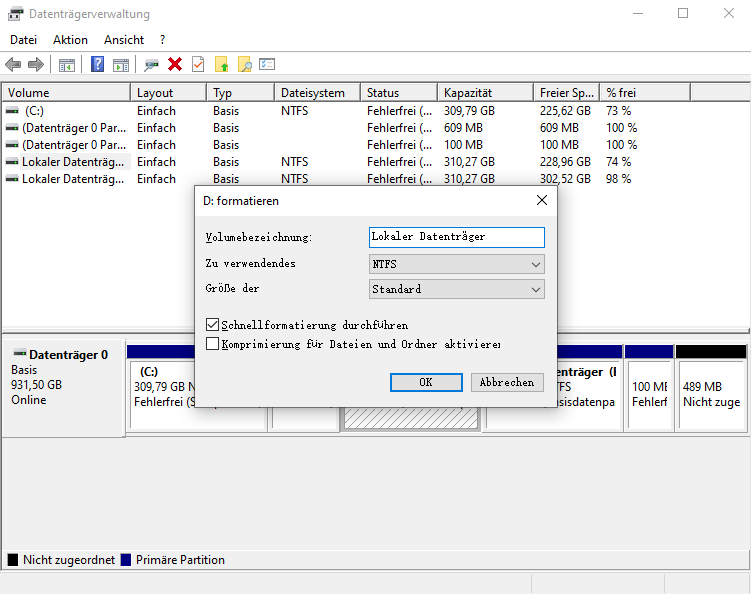Click the properties checkmark page icon
The height and width of the screenshot is (594, 751).
(198, 65)
